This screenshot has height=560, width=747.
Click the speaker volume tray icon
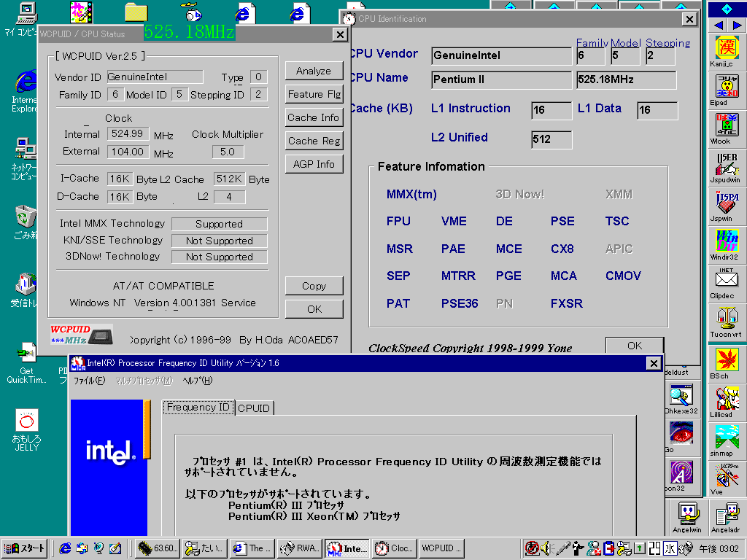coord(546,548)
